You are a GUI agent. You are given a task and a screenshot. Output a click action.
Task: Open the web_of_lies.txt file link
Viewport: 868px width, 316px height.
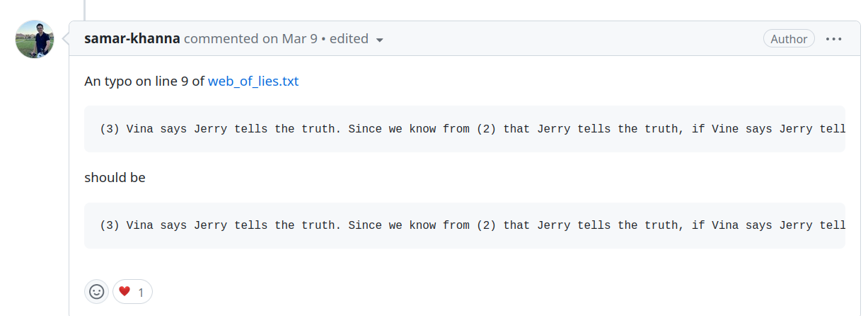pyautogui.click(x=253, y=81)
